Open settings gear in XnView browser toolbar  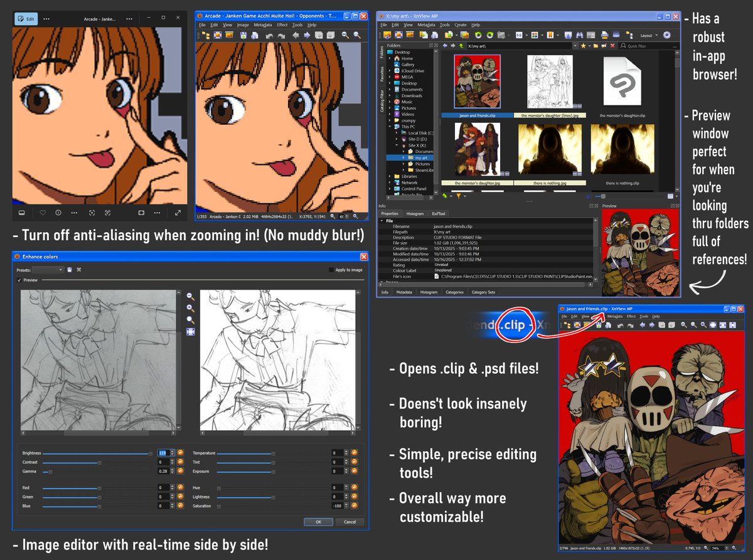pos(666,35)
